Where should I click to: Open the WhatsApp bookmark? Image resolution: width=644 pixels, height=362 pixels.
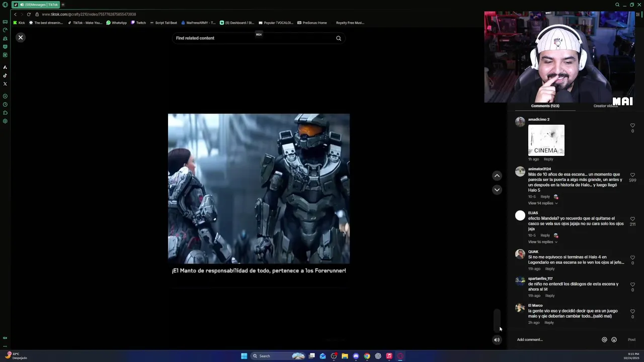pyautogui.click(x=116, y=23)
